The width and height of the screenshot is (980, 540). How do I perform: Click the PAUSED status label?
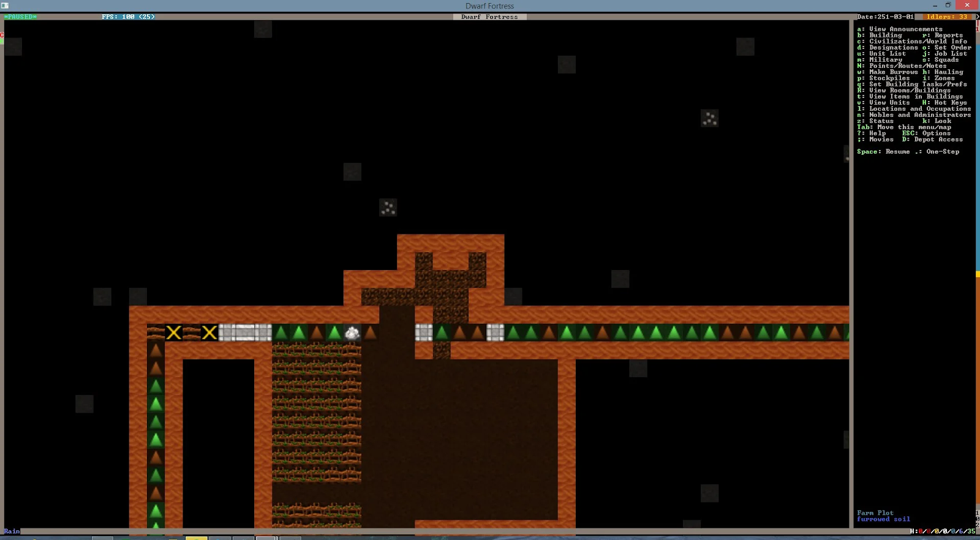[x=20, y=17]
